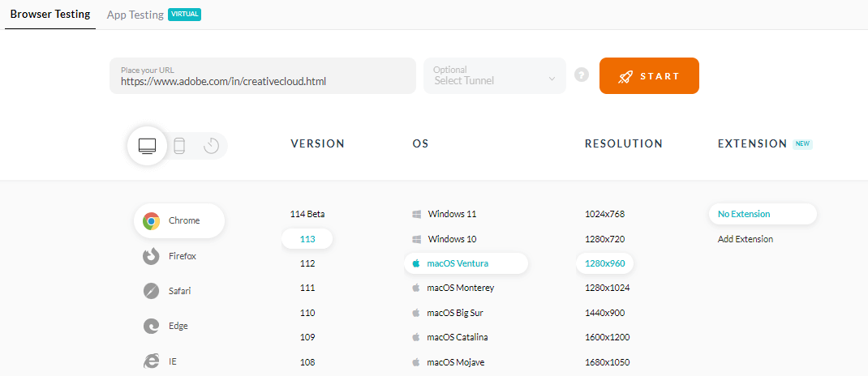Set resolution to 1280x720
Screen dimensions: 868x376
click(604, 239)
